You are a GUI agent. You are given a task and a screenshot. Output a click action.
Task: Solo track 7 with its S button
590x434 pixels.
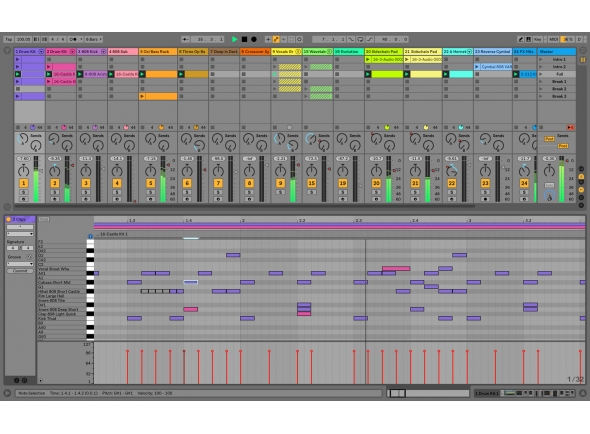[x=218, y=192]
